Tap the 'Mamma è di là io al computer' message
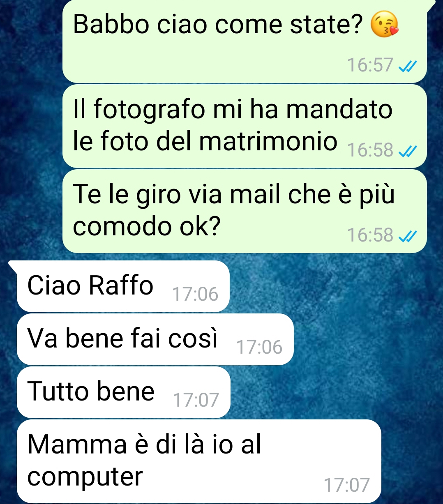Image resolution: width=443 pixels, height=504 pixels. (199, 461)
